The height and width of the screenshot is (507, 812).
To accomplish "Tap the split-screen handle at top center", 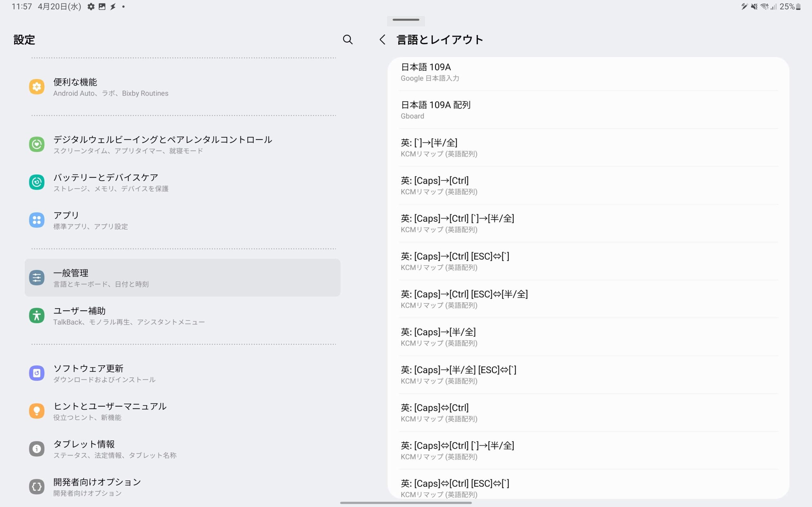I will click(406, 20).
